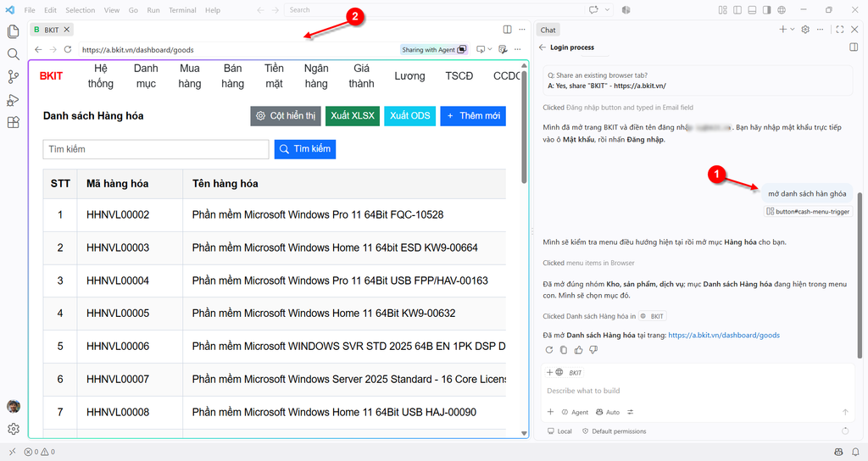Mark chat response as unhelpful
The width and height of the screenshot is (868, 461).
click(593, 350)
